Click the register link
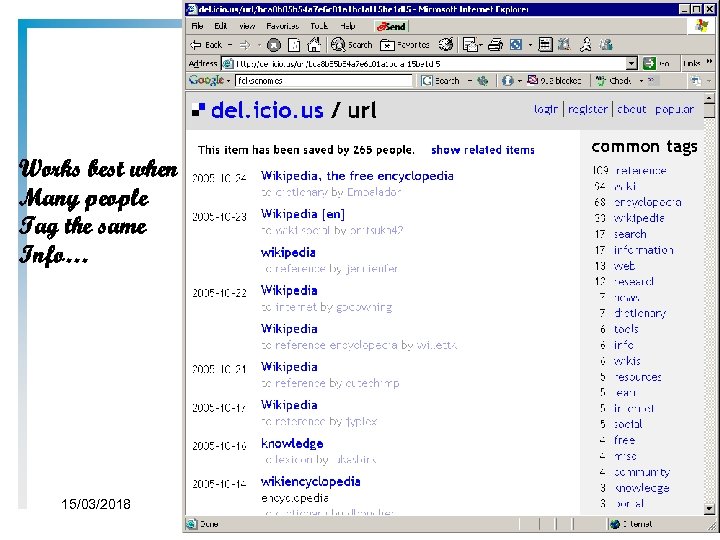 click(x=588, y=109)
